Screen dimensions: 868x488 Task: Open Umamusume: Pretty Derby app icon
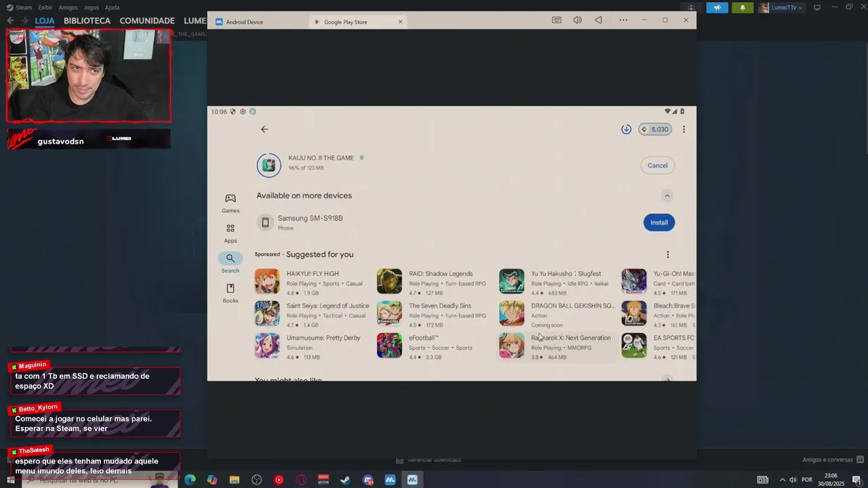(267, 346)
